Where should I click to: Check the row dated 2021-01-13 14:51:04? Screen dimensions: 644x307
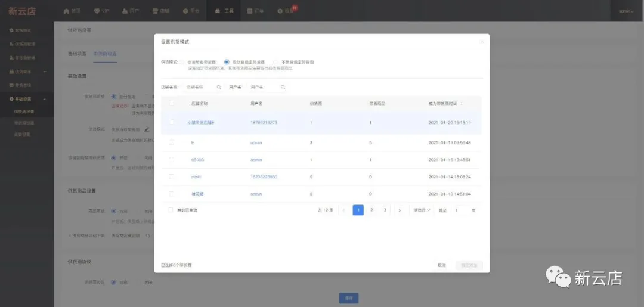[171, 194]
